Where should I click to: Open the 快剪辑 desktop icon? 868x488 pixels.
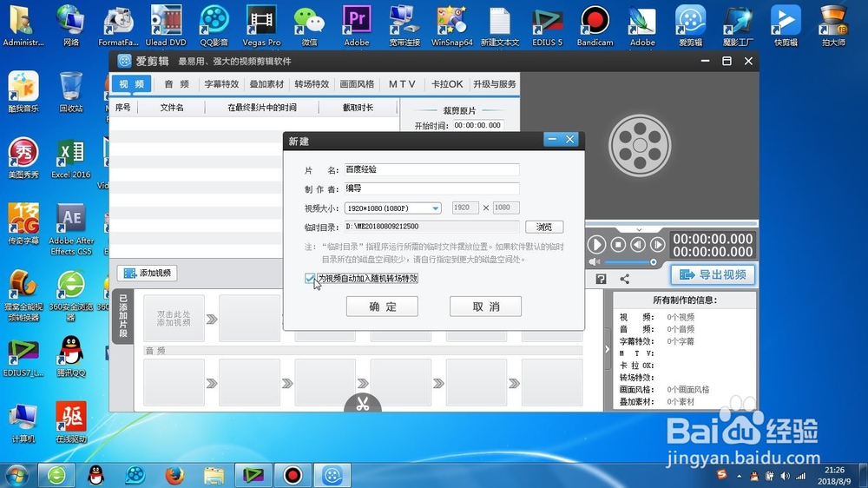tap(786, 25)
